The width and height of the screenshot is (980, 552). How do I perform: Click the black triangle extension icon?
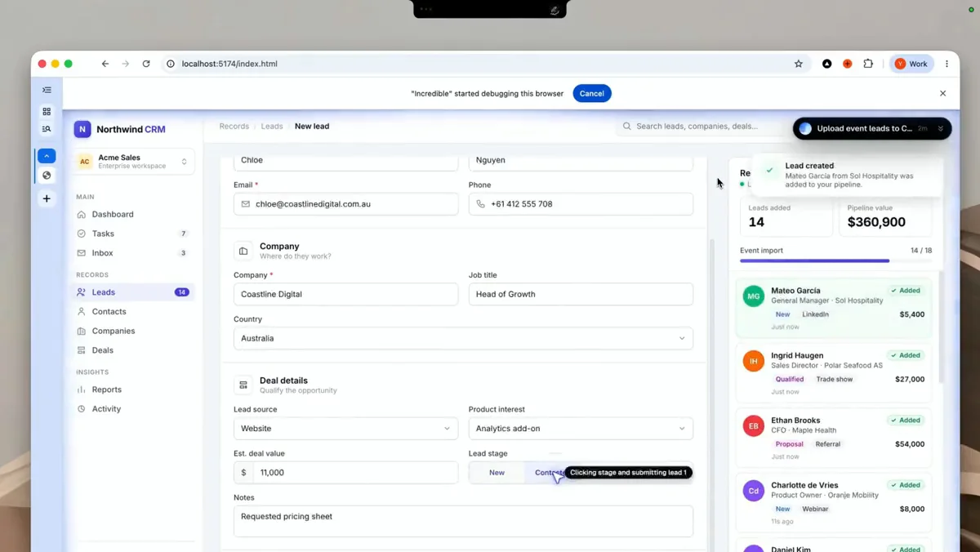coord(827,64)
